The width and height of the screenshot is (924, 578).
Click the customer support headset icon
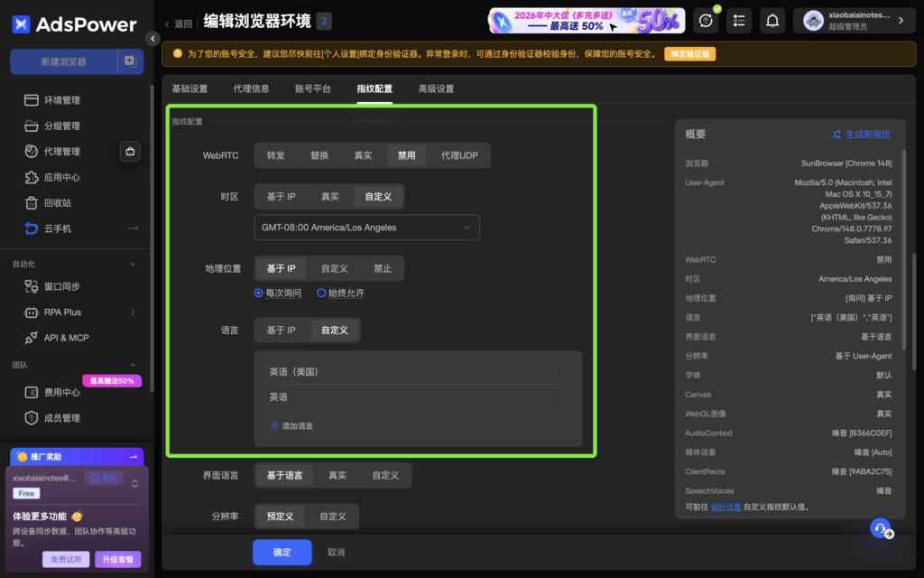coord(881,527)
